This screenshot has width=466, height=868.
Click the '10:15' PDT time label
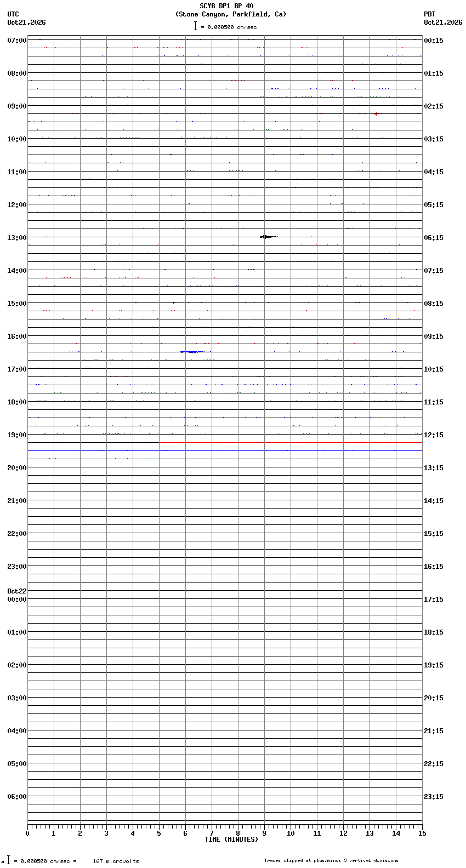434,369
